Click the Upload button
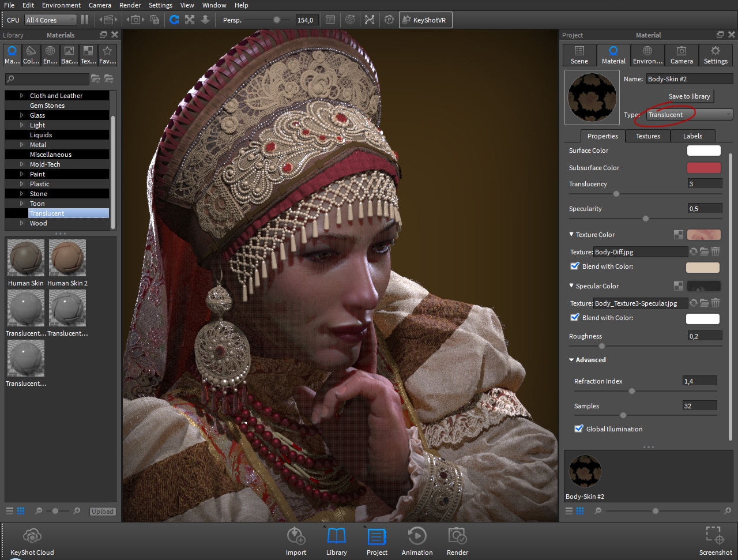This screenshot has height=560, width=738. pyautogui.click(x=103, y=512)
